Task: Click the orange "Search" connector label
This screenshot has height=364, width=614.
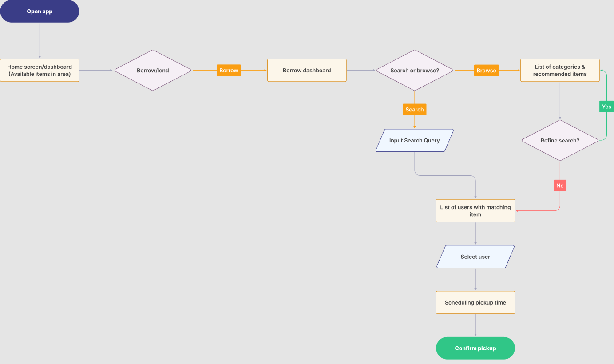Action: [415, 110]
